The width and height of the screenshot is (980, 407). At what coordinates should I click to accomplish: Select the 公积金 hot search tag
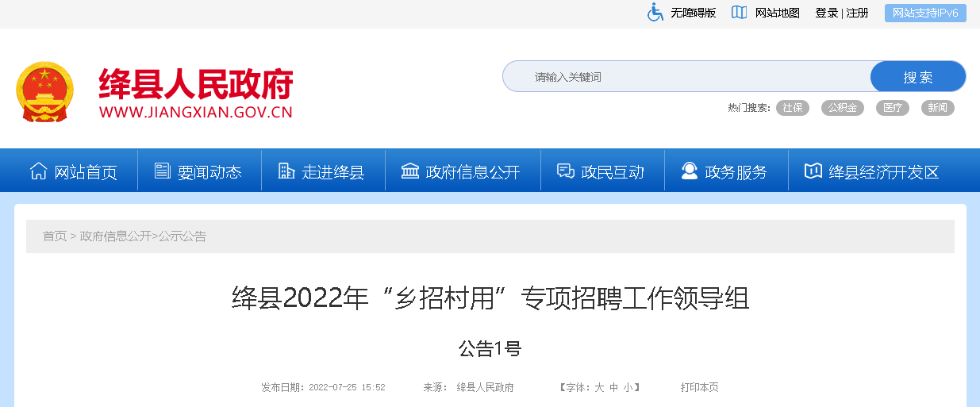point(841,108)
